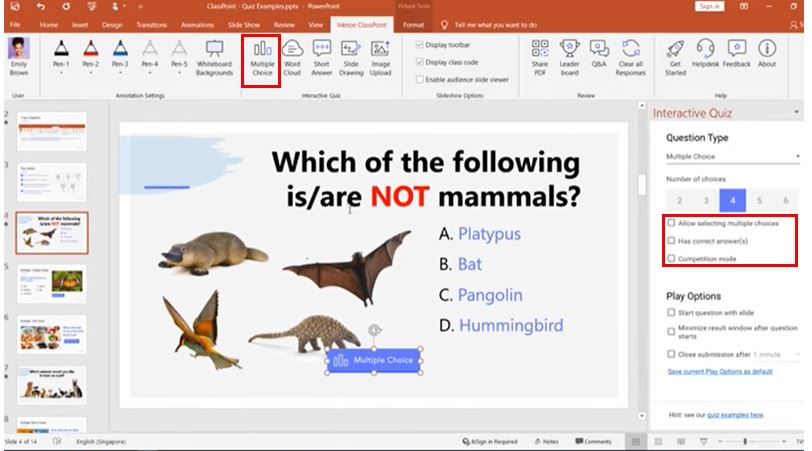Switch to the Slide Show tab

[244, 25]
